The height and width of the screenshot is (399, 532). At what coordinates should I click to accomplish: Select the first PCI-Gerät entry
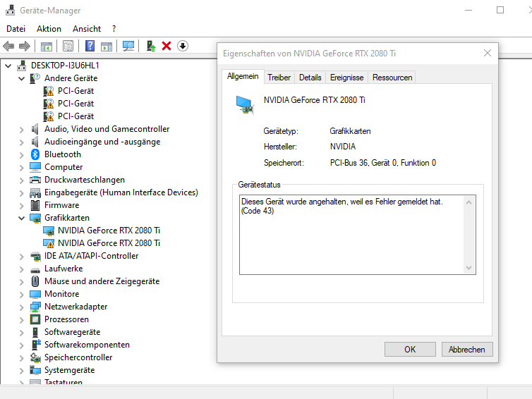(75, 91)
